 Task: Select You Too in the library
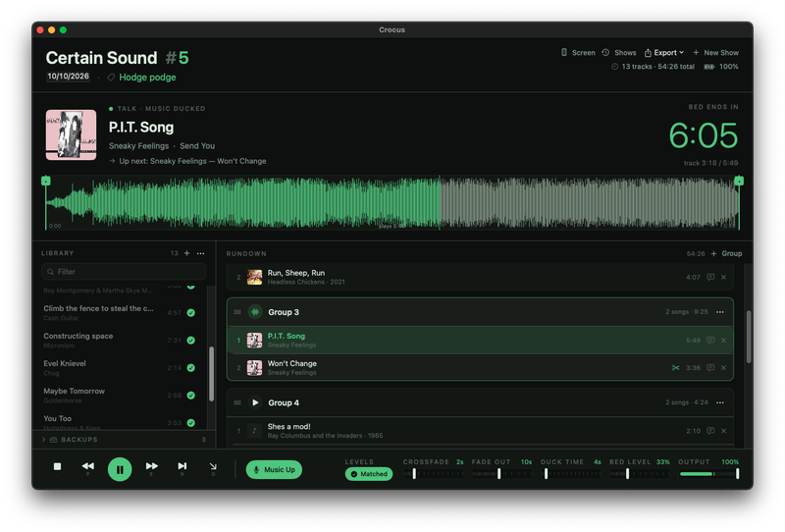point(120,422)
